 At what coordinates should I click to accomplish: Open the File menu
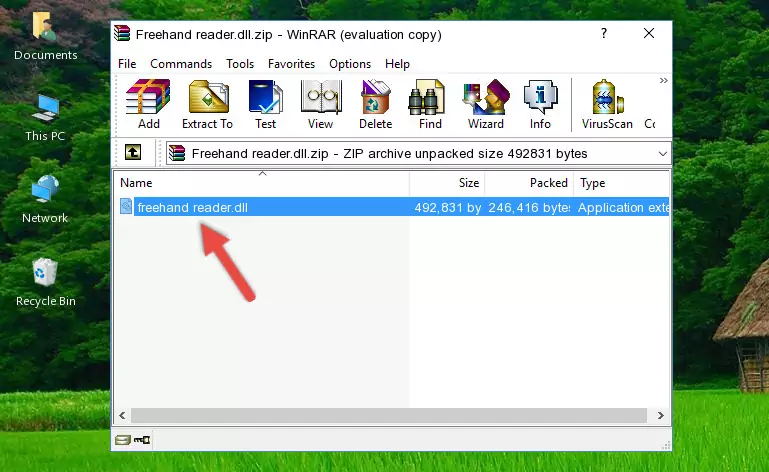127,64
